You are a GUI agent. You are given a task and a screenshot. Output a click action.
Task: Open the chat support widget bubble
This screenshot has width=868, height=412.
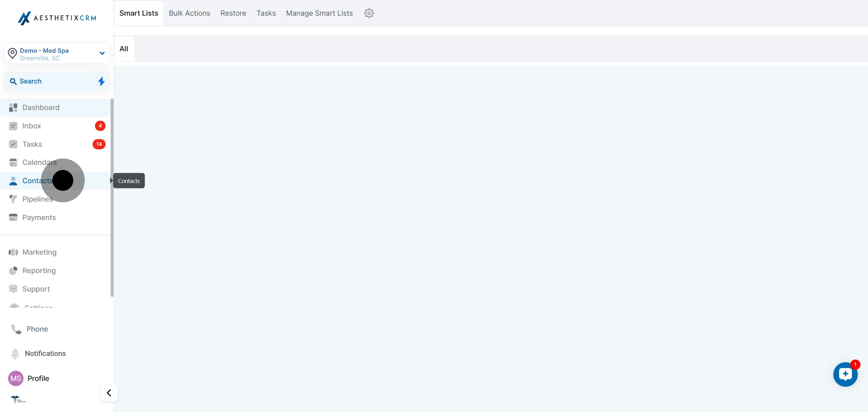845,374
